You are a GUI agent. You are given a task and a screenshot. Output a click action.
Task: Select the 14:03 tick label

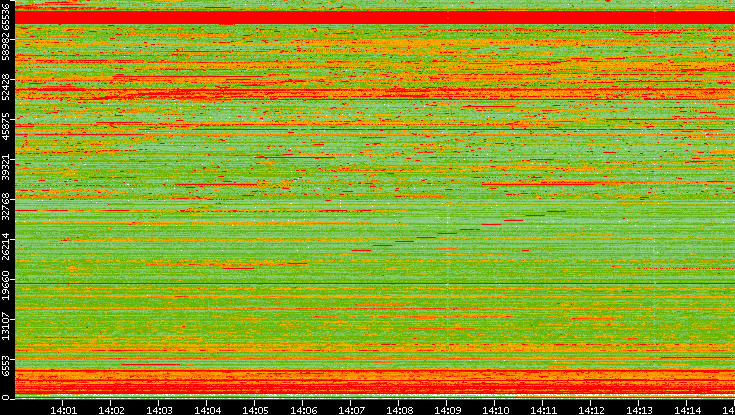159,410
